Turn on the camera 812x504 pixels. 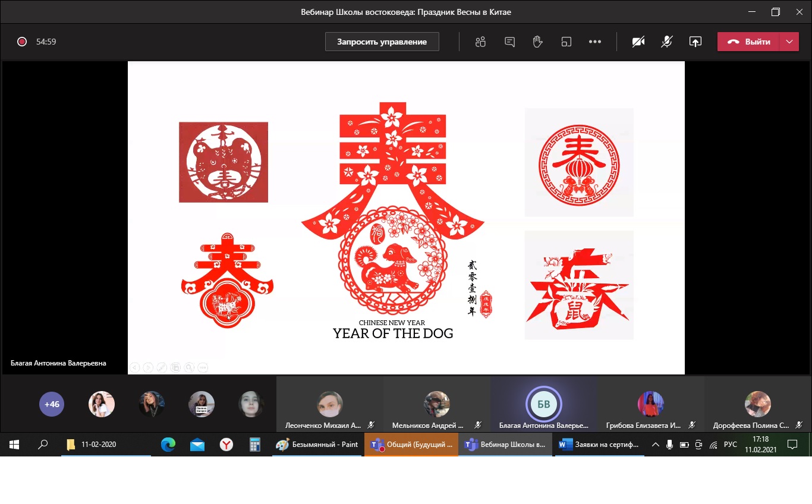[x=638, y=42]
